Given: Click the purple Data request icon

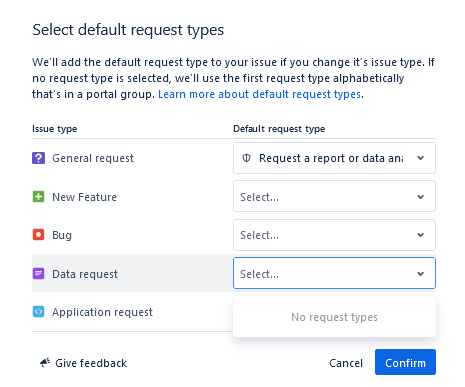Looking at the screenshot, I should tap(38, 274).
